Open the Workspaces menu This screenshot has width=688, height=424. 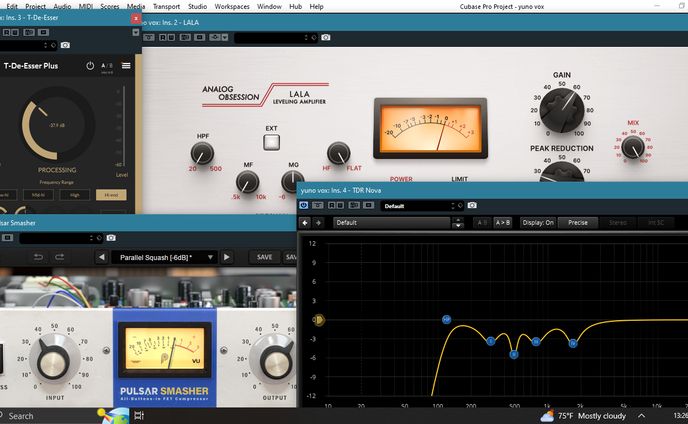click(x=232, y=7)
